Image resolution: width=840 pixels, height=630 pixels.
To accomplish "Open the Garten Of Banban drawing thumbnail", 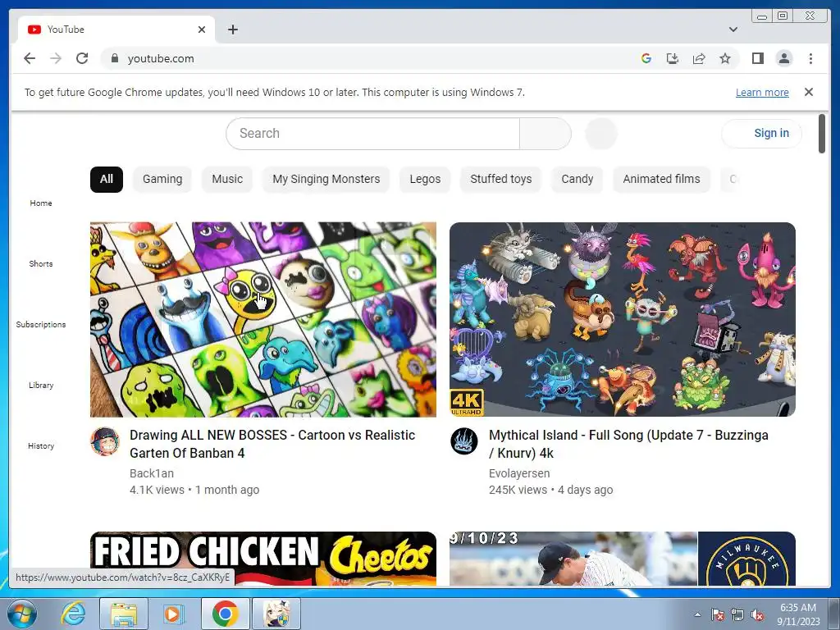I will [263, 319].
